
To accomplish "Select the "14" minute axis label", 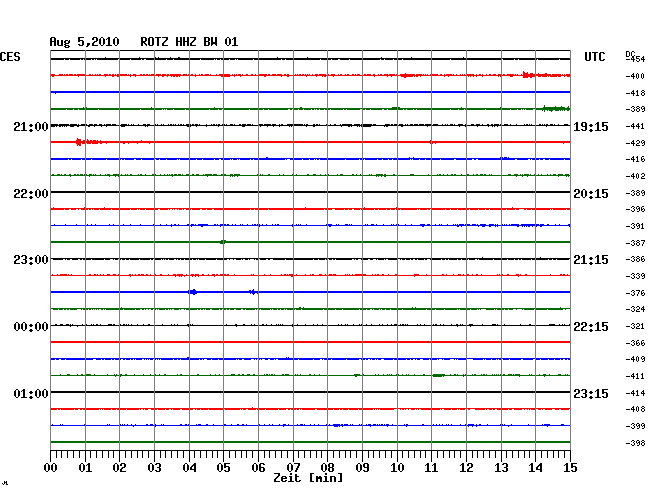I will tap(535, 468).
